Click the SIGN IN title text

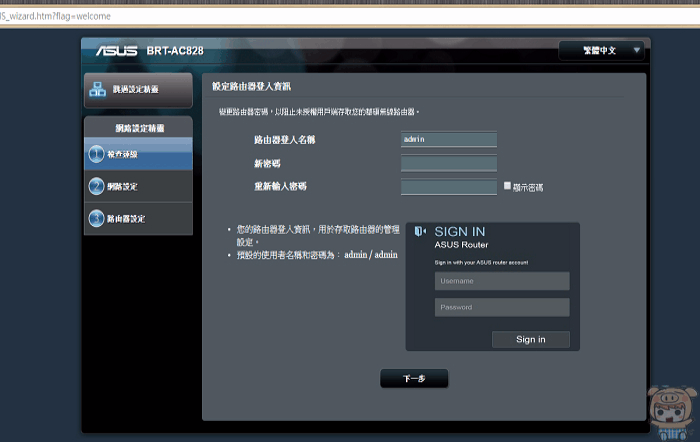click(460, 232)
